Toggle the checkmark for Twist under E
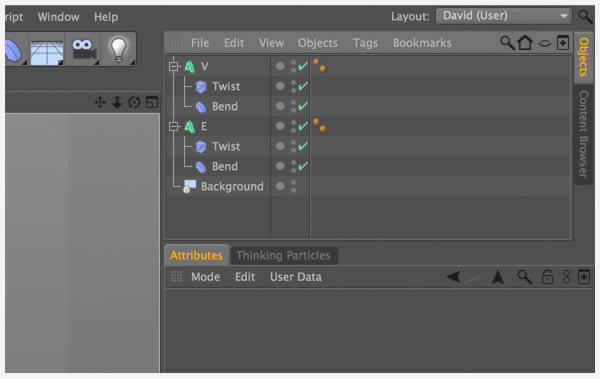This screenshot has width=600, height=379. click(x=303, y=146)
